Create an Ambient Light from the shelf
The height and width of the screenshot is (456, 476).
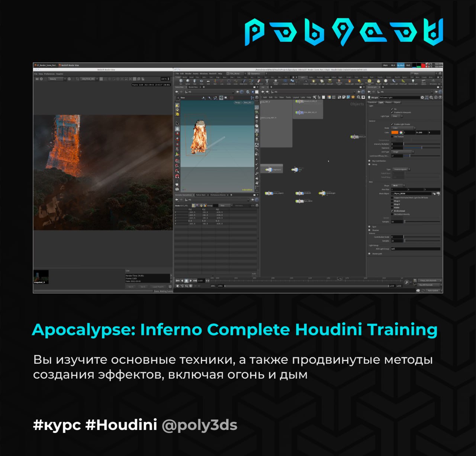(413, 82)
